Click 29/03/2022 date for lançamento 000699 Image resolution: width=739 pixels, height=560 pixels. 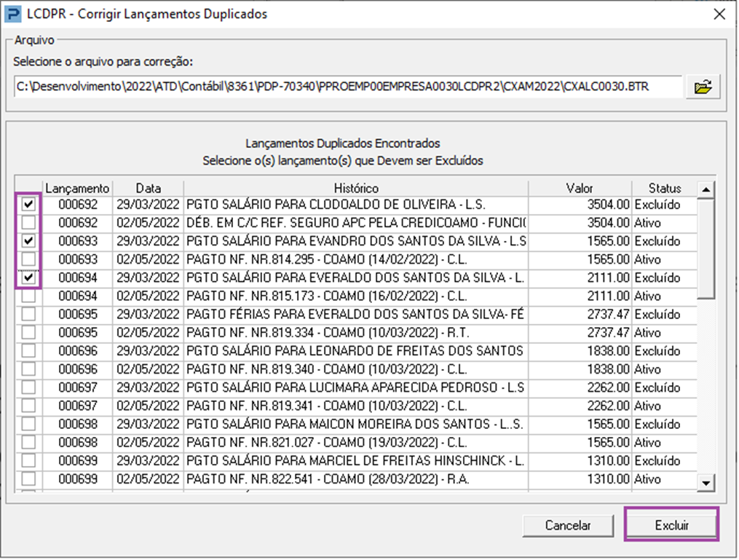click(148, 460)
